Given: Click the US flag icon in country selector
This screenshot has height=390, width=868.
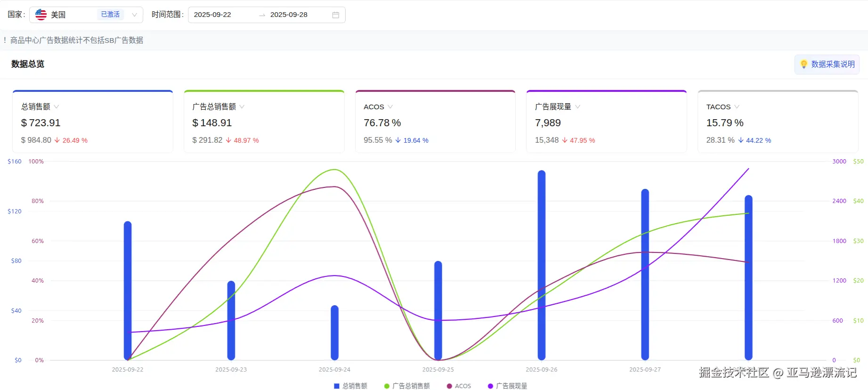Looking at the screenshot, I should click(x=41, y=15).
